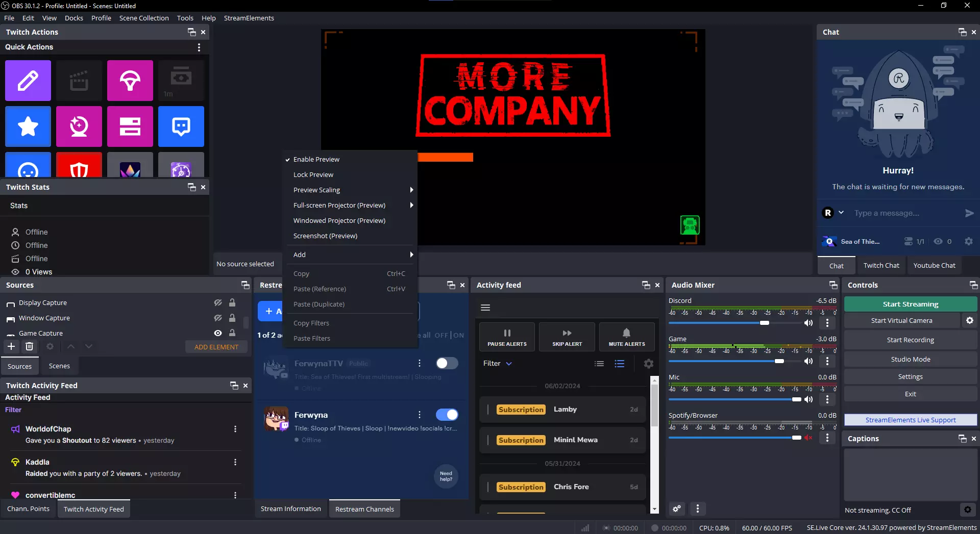Click StreamElements Live Support link

910,420
